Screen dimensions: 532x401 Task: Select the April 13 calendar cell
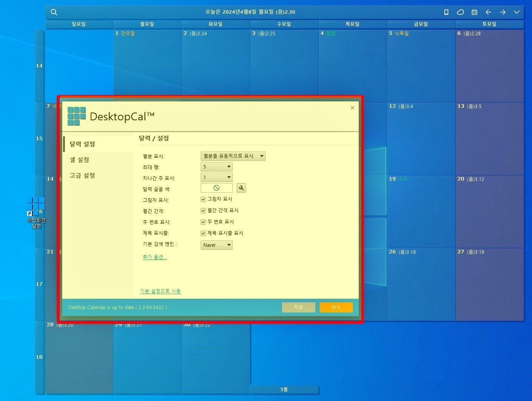pos(490,139)
